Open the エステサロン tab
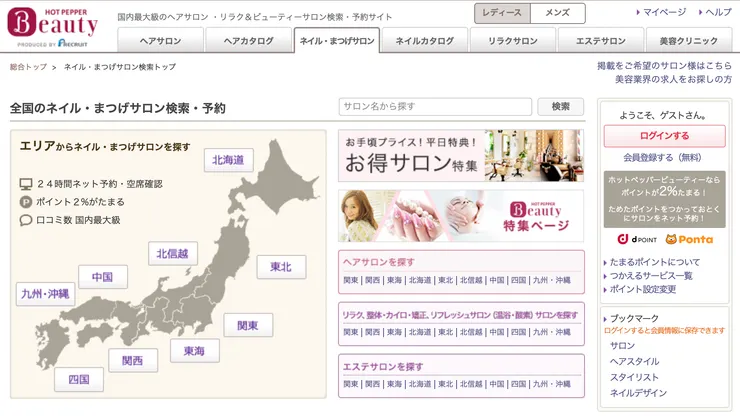 (601, 40)
